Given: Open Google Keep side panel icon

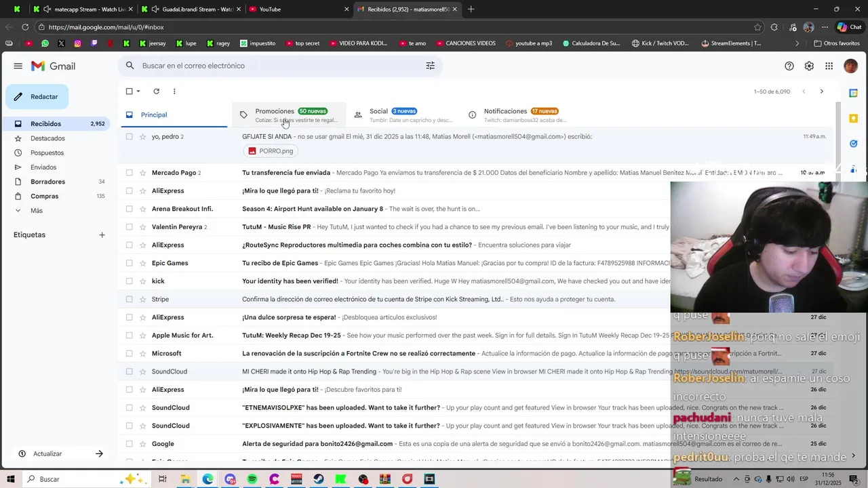Looking at the screenshot, I should click(x=854, y=118).
